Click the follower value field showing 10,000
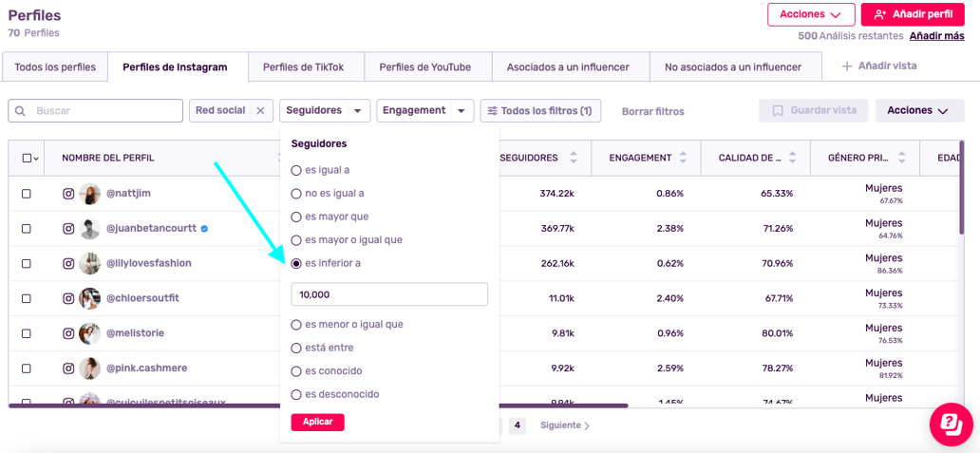 click(x=389, y=294)
